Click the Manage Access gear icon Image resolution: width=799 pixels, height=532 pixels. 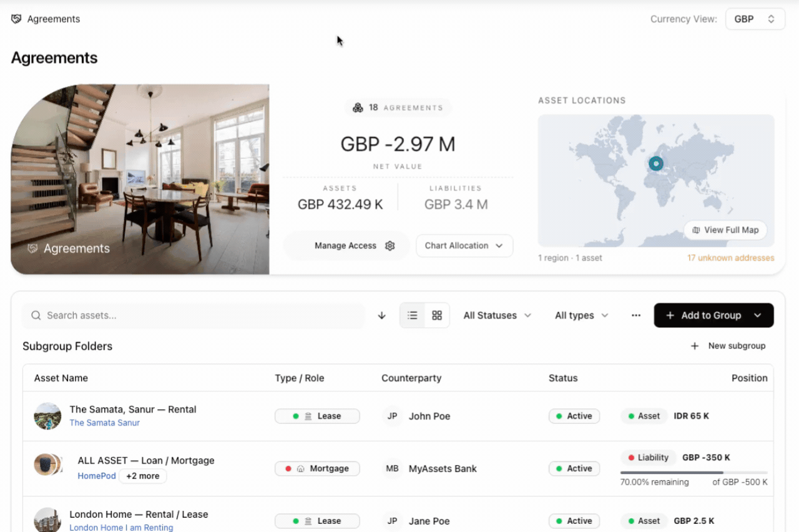coord(390,246)
